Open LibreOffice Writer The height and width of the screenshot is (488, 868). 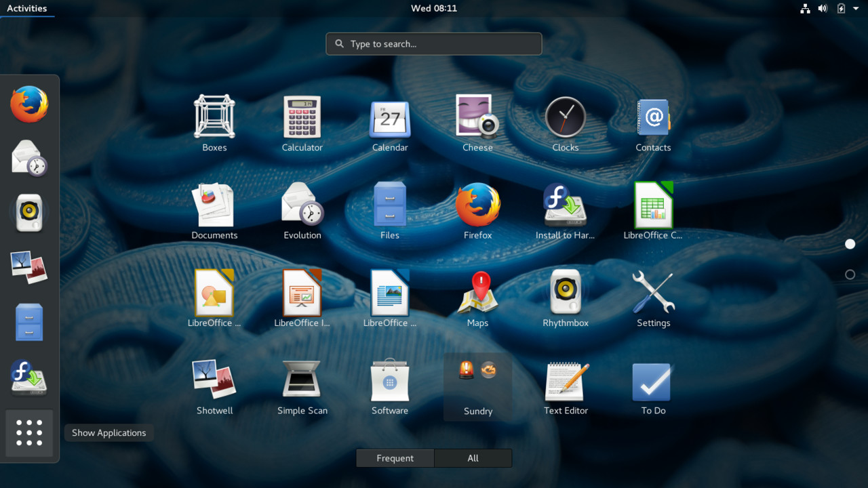click(x=390, y=299)
